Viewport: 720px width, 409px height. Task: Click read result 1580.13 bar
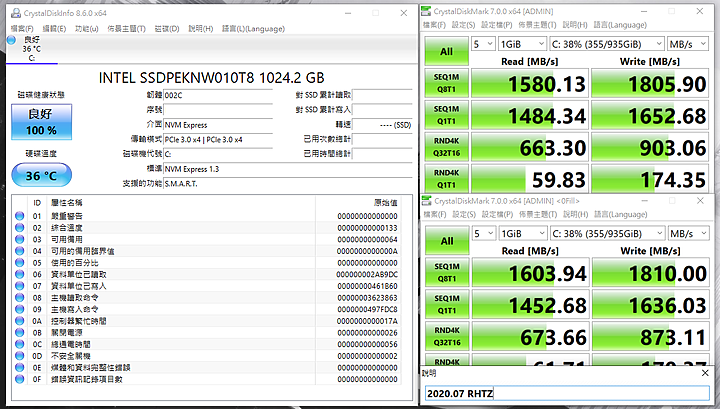click(530, 84)
